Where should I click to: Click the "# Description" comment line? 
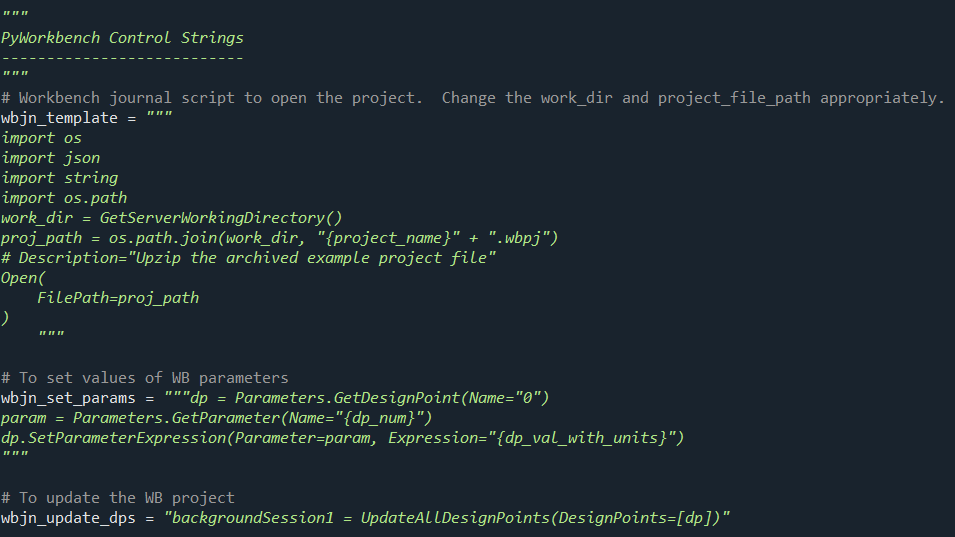249,258
